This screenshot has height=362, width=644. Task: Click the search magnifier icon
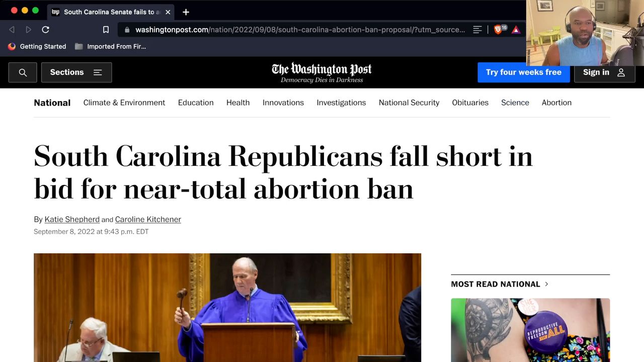(x=23, y=72)
